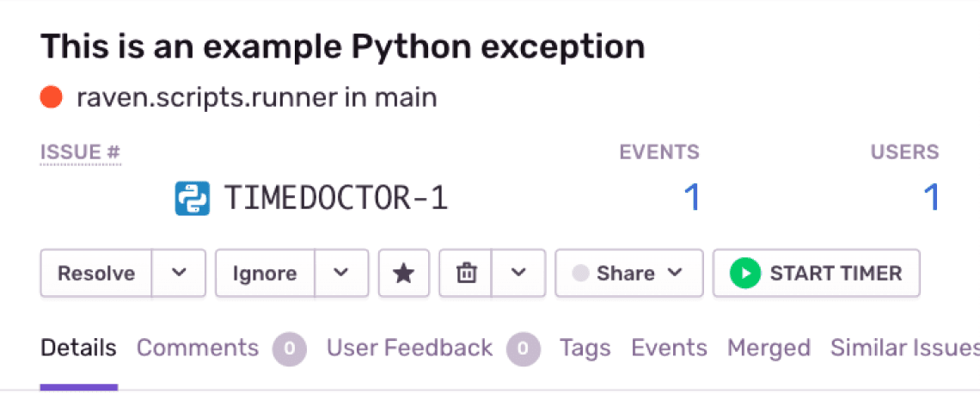
Task: Expand the Resolve options dropdown arrow
Action: tap(179, 274)
